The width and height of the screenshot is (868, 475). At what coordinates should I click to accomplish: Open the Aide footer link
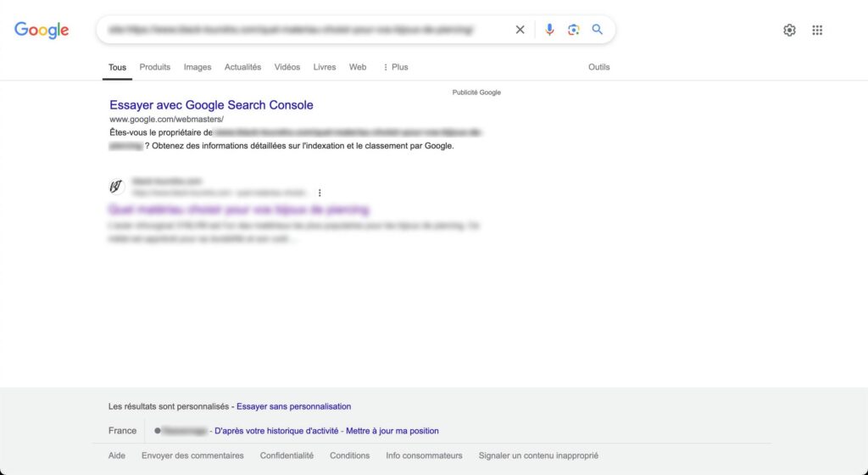pos(117,455)
